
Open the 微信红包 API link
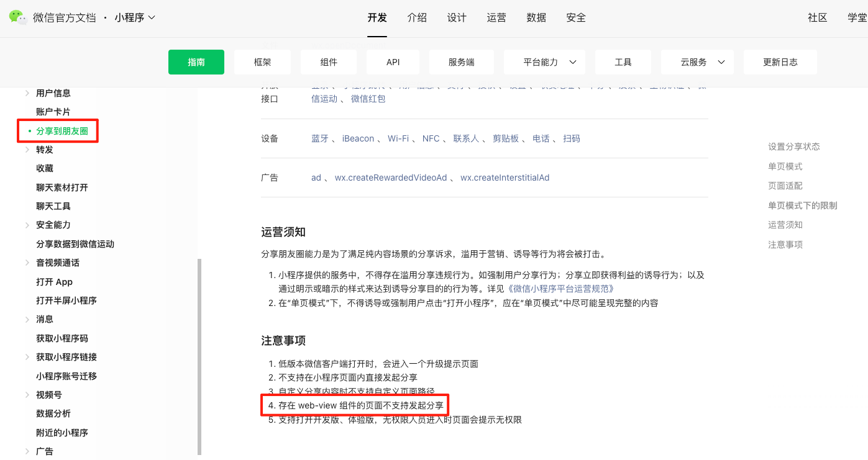pyautogui.click(x=368, y=99)
